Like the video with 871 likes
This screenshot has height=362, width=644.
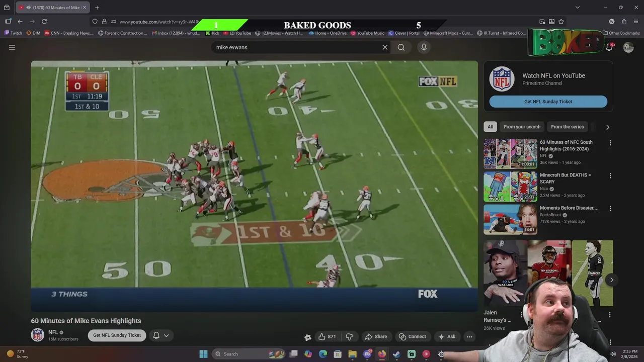coord(327,337)
